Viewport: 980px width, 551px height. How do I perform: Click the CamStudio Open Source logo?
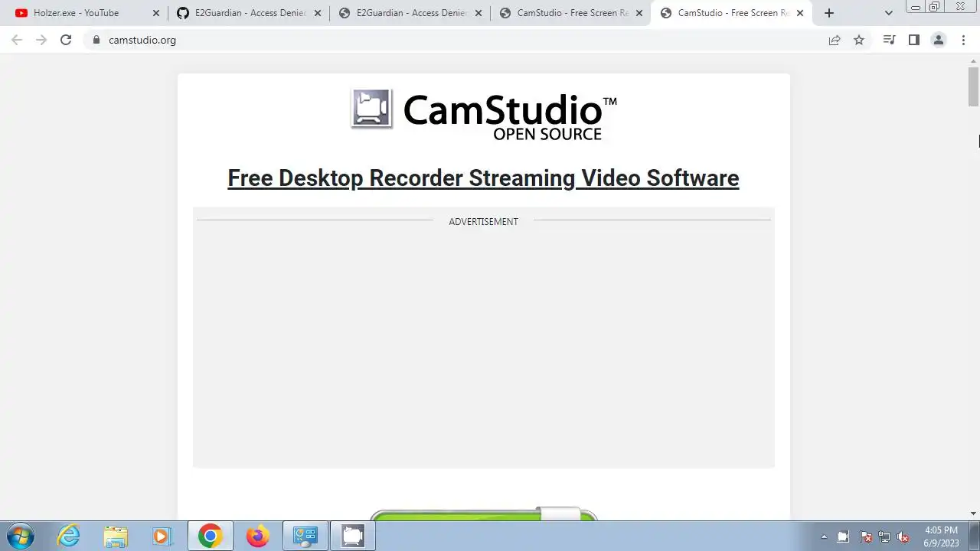tap(484, 115)
